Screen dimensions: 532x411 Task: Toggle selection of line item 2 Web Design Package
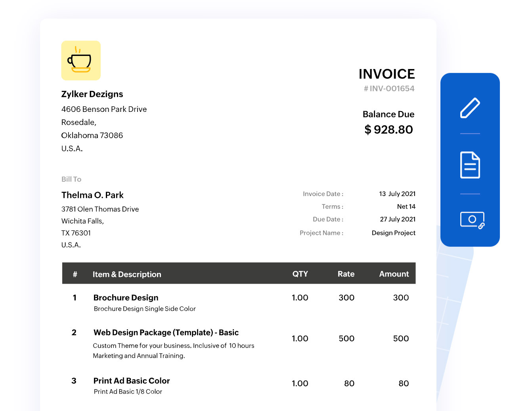(166, 332)
